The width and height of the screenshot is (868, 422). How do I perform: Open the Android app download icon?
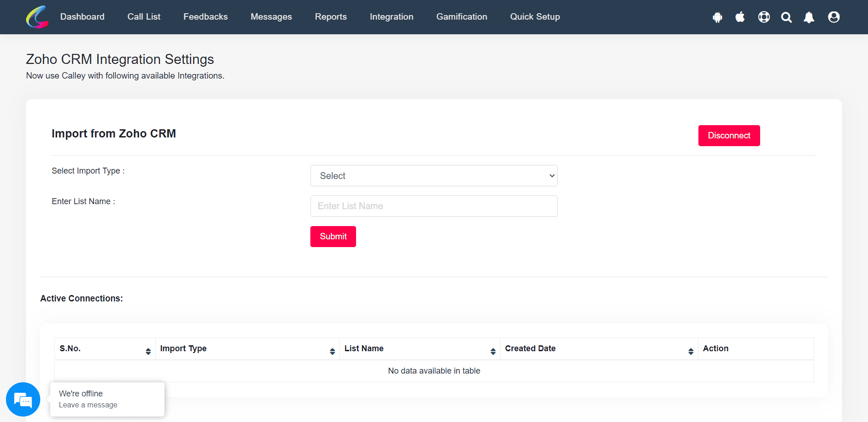[717, 17]
